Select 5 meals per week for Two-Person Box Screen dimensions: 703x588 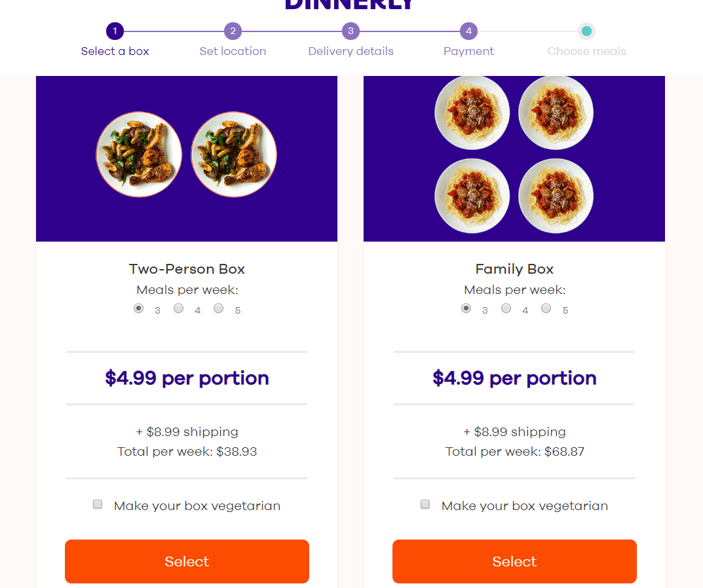pos(218,308)
